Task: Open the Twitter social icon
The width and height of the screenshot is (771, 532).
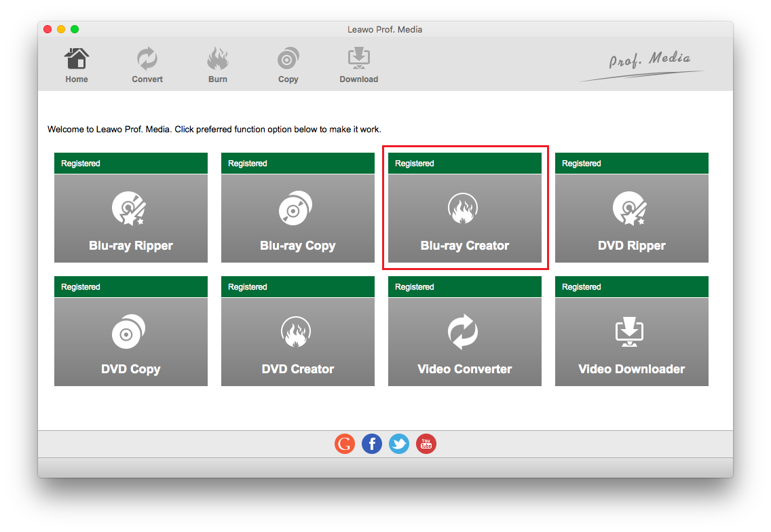Action: click(399, 444)
